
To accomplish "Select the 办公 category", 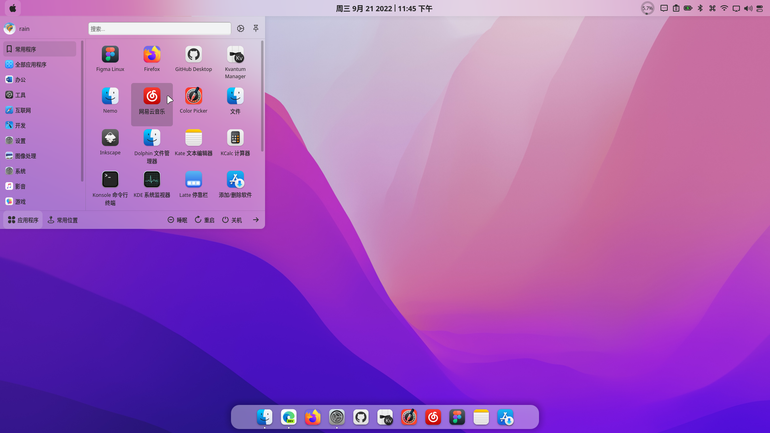I will (40, 80).
